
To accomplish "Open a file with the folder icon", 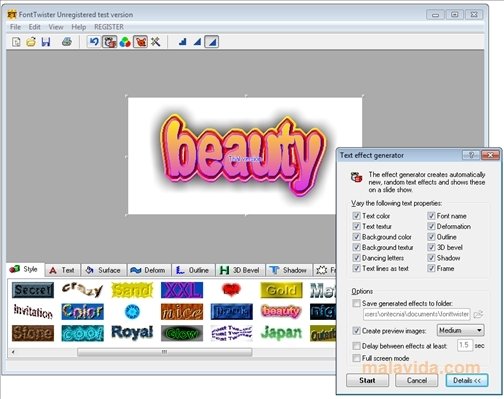I will click(x=31, y=42).
